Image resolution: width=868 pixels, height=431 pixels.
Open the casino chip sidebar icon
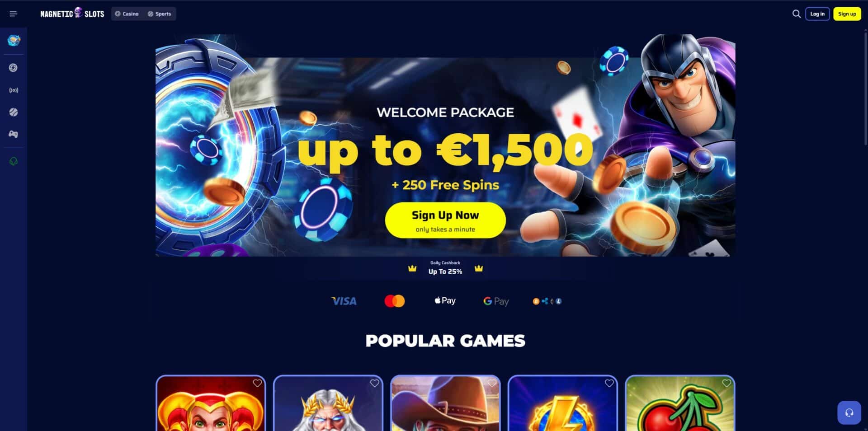coord(14,68)
